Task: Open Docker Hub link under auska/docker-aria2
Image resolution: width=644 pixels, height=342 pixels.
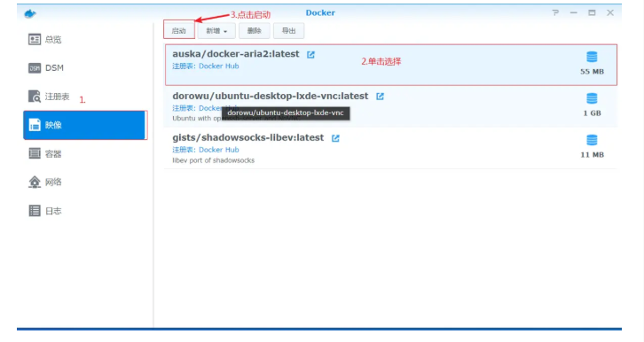Action: (218, 66)
